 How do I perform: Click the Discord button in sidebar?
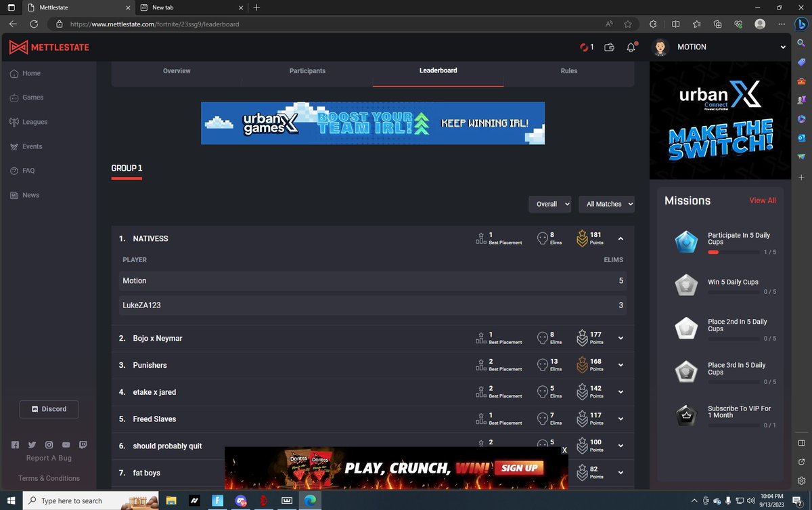coord(49,409)
